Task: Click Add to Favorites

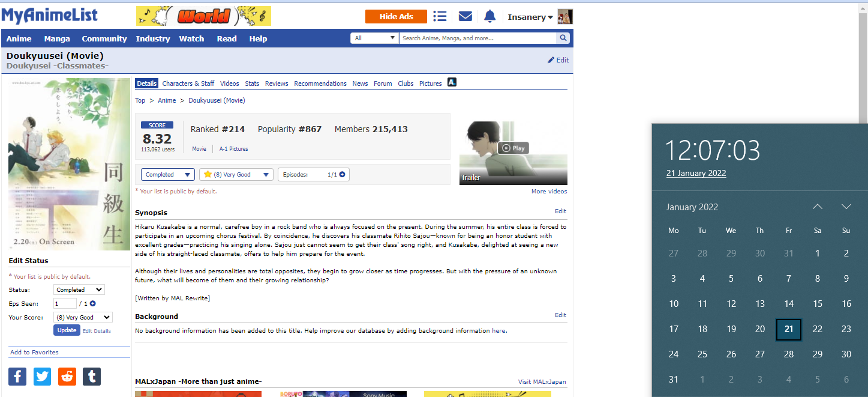Action: [x=34, y=353]
